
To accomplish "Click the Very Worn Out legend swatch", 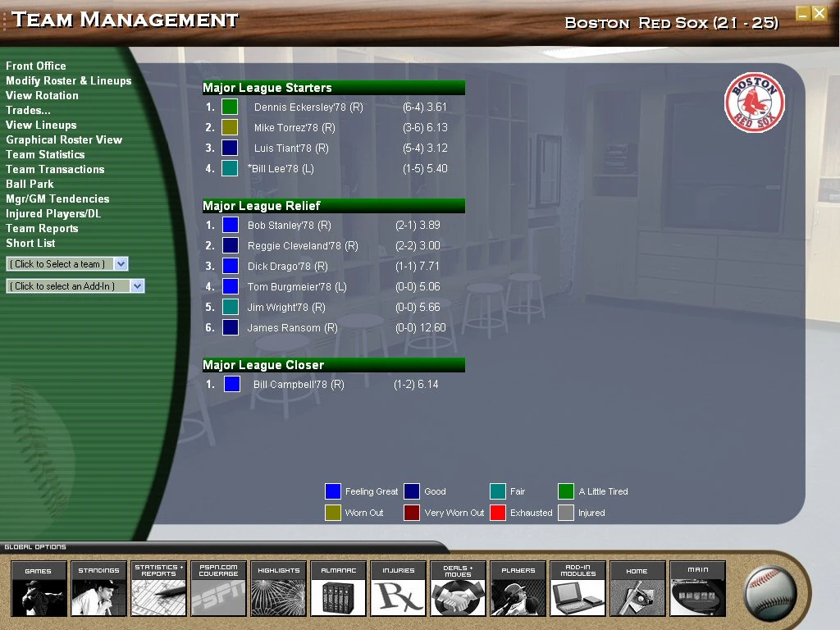I will (x=412, y=513).
